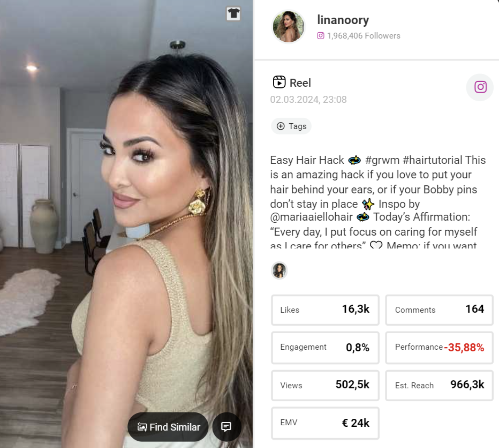Viewport: 499px width, 448px height.
Task: Click the small Instagram icon next to followers
Action: (320, 36)
